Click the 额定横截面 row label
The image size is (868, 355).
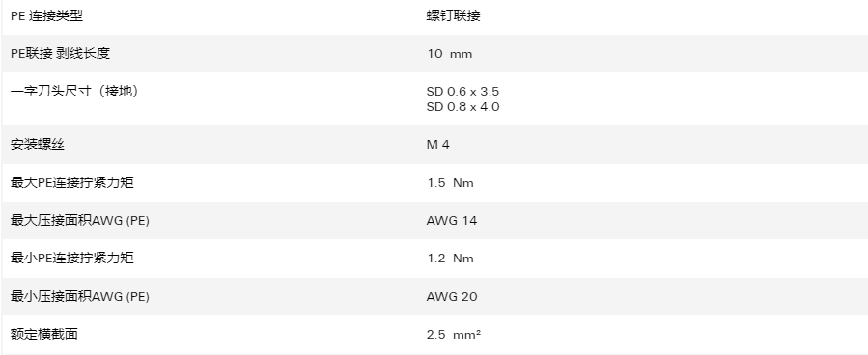pos(44,334)
